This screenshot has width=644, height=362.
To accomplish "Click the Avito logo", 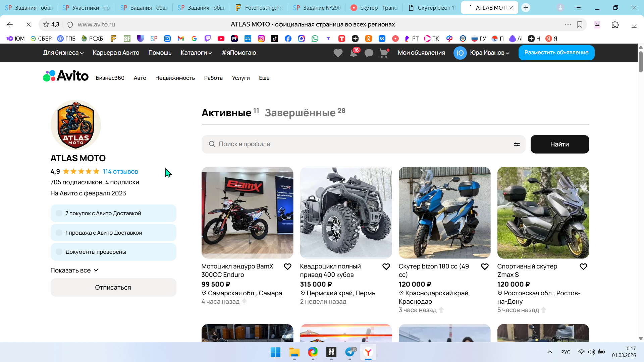I will pyautogui.click(x=66, y=76).
